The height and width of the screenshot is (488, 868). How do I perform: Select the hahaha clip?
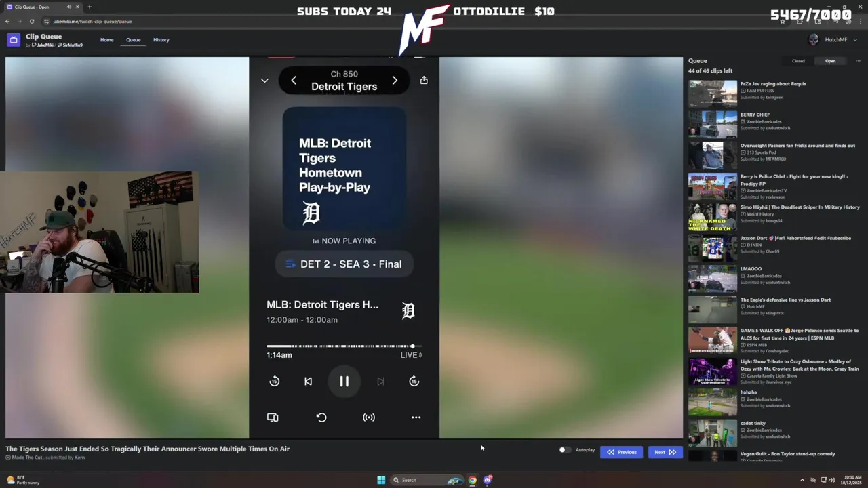(x=774, y=401)
